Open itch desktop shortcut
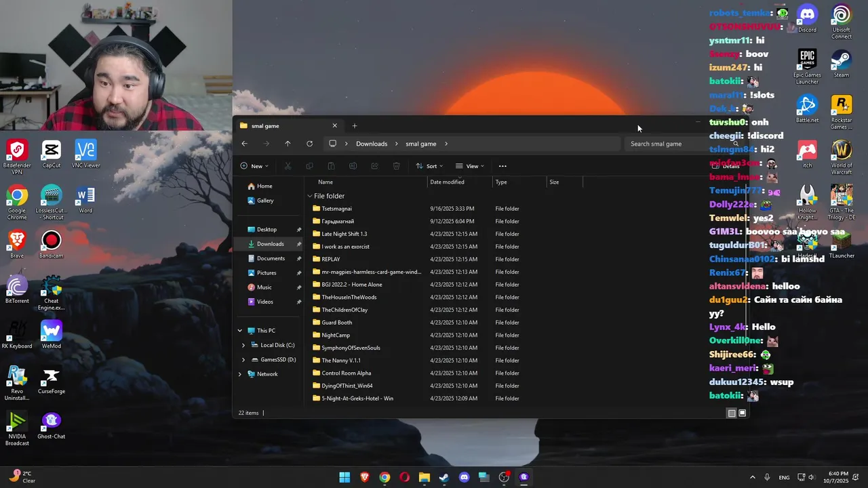Viewport: 868px width, 488px height. click(x=807, y=154)
